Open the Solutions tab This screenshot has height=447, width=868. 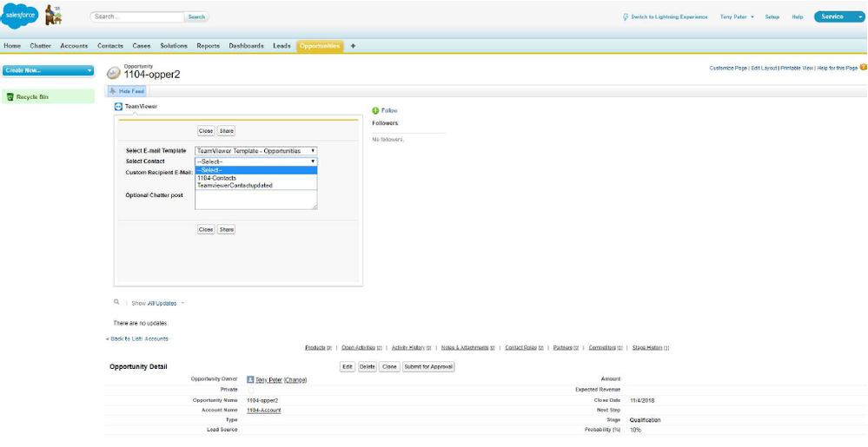[x=174, y=46]
